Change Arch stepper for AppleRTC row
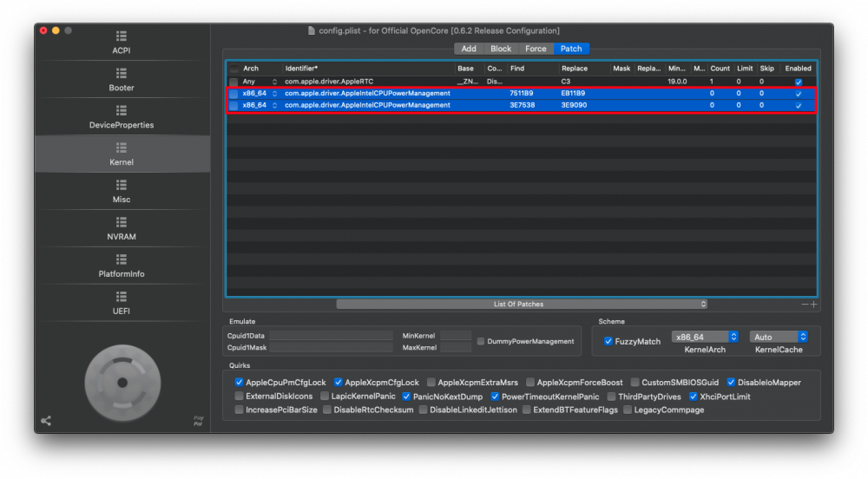Viewport: 868px width, 479px height. (x=274, y=82)
